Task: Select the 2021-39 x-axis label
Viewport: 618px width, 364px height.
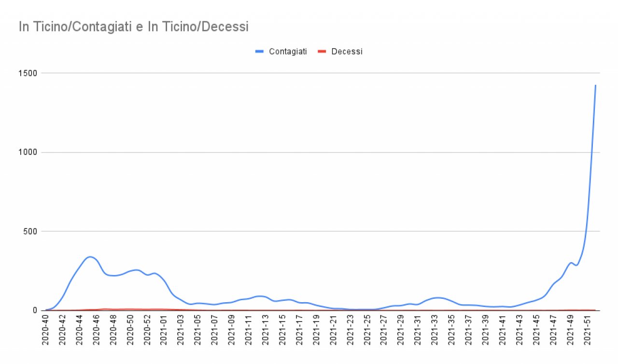Action: pos(485,330)
